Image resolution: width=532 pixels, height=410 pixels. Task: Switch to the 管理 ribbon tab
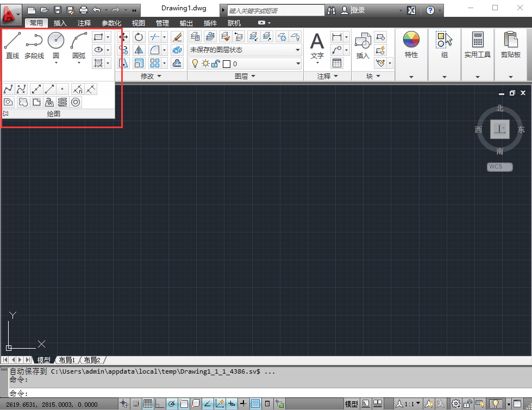pos(162,23)
